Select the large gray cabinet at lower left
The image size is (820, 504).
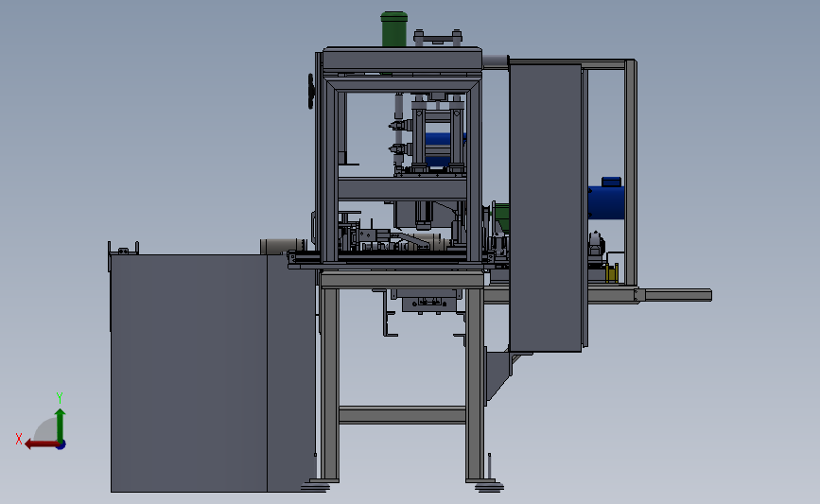coord(214,374)
